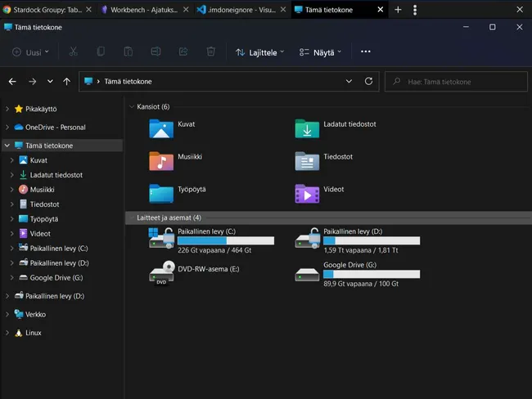
Task: Select Musiikki in the navigation tree
Action: click(x=42, y=190)
